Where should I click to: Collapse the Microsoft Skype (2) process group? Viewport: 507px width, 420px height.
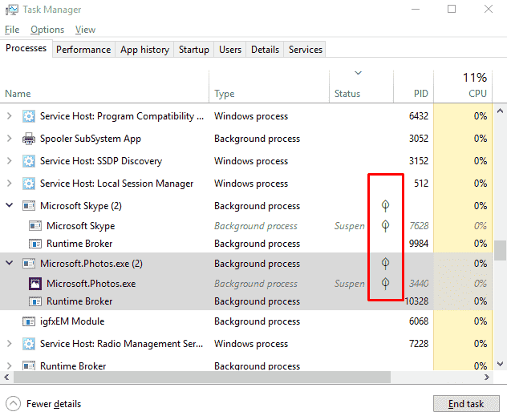click(10, 206)
